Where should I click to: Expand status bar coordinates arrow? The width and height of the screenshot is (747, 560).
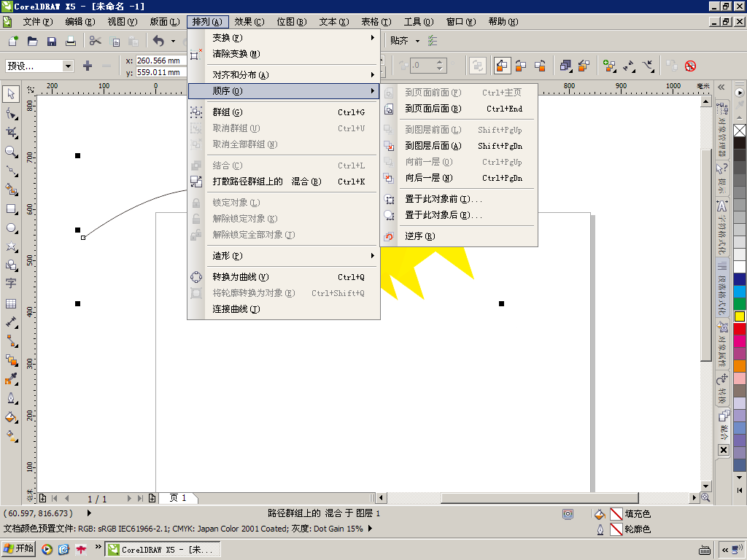(x=89, y=513)
